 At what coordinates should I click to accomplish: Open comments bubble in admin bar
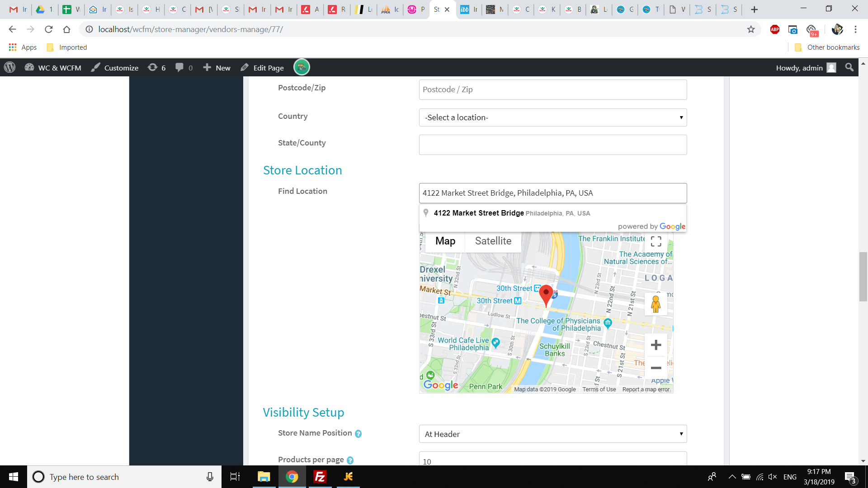(184, 68)
